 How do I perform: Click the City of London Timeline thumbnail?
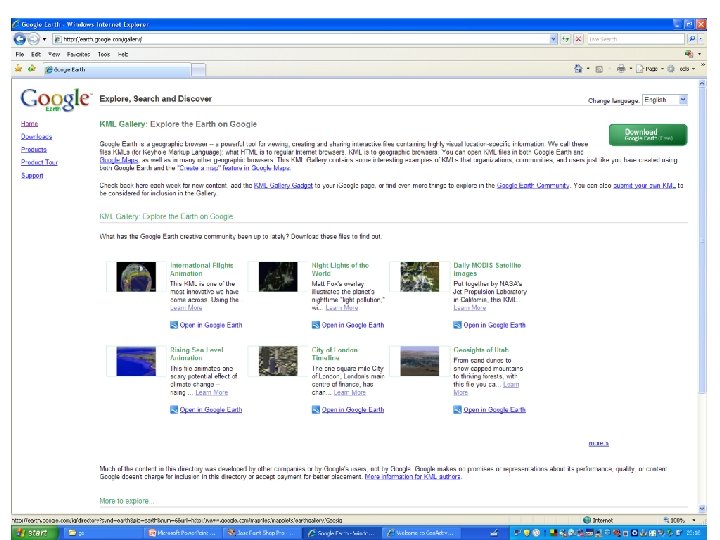278,361
